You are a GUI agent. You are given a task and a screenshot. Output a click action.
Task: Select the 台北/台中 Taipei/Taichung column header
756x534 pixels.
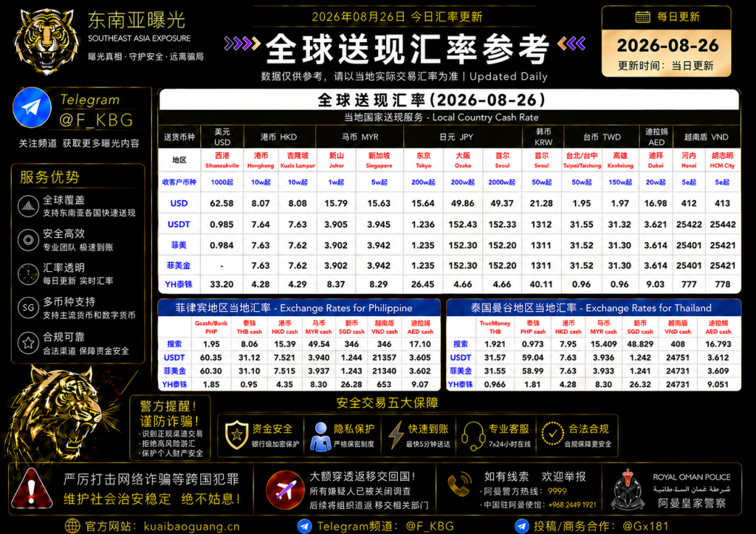(x=582, y=160)
